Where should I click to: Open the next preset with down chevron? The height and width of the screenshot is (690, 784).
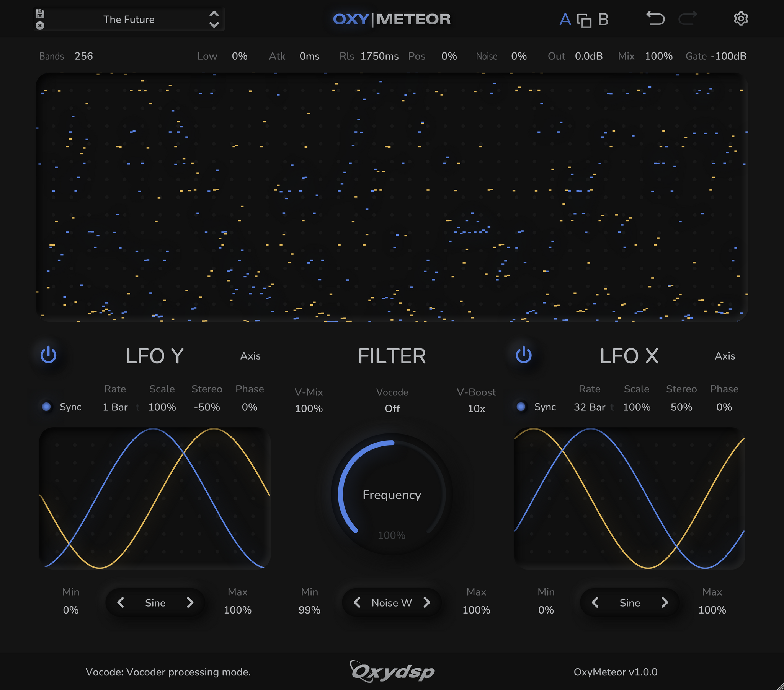215,24
